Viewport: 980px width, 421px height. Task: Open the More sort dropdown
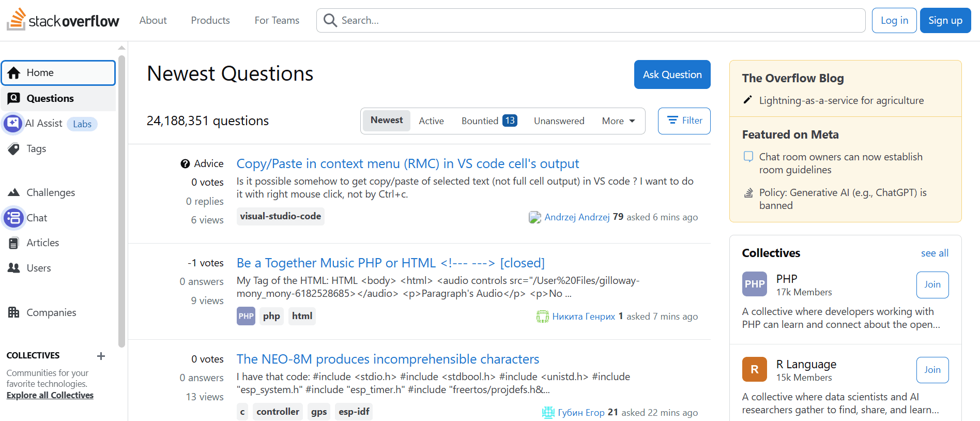[x=618, y=121]
